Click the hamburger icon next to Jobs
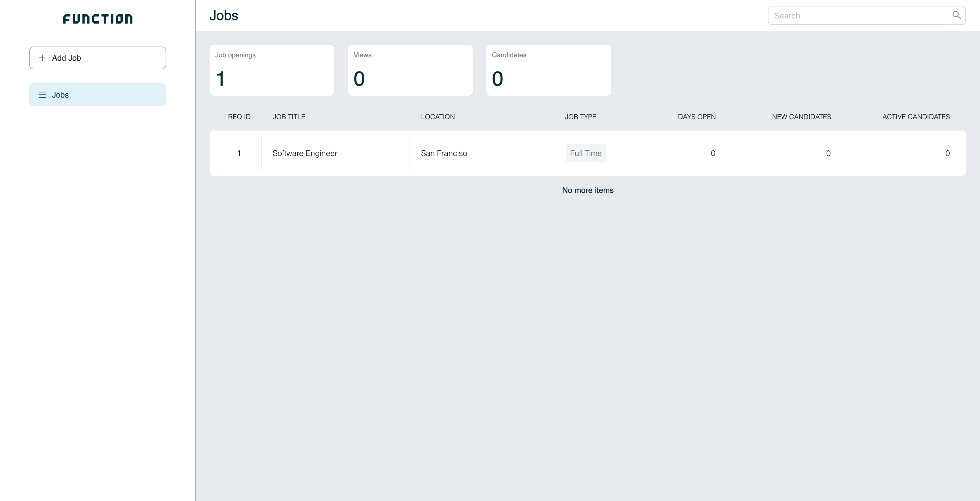Viewport: 980px width, 501px height. point(42,95)
